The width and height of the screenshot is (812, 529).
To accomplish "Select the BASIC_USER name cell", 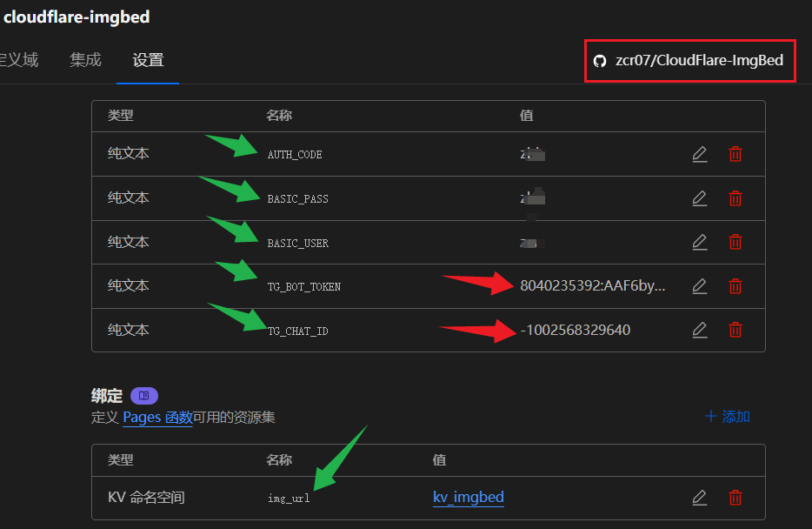I will tap(298, 243).
